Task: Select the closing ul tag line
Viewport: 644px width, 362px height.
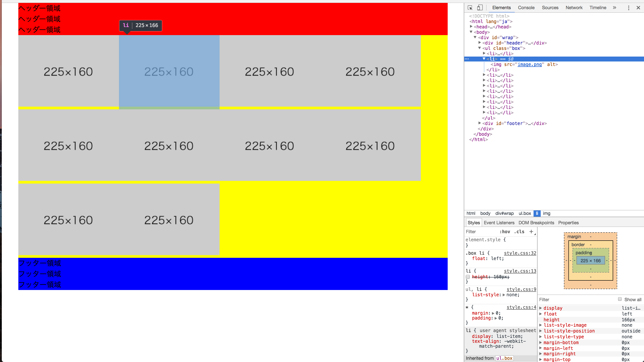Action: click(489, 118)
